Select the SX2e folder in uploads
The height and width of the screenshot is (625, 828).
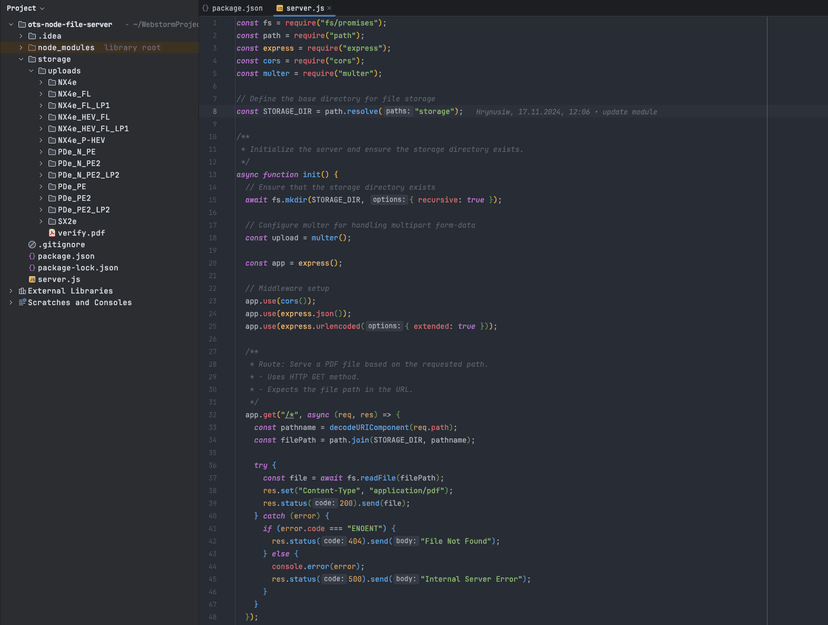(67, 221)
